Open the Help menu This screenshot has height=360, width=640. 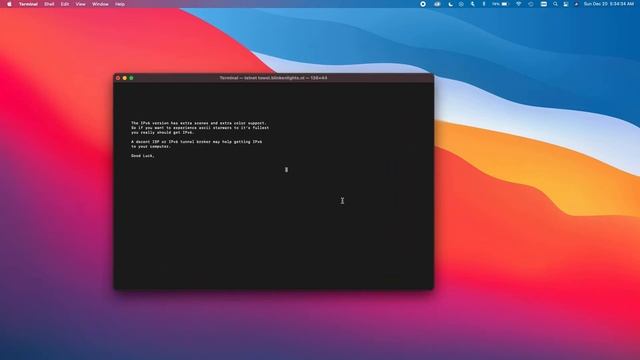tap(120, 4)
